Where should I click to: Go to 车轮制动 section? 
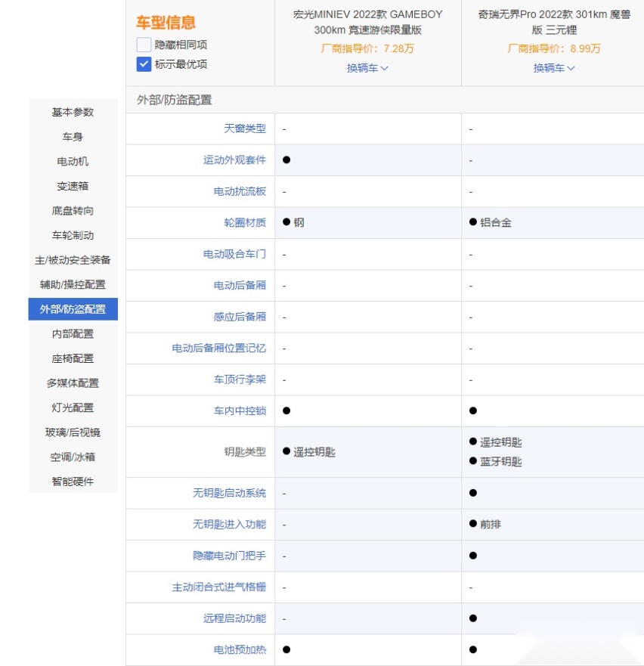pyautogui.click(x=73, y=235)
